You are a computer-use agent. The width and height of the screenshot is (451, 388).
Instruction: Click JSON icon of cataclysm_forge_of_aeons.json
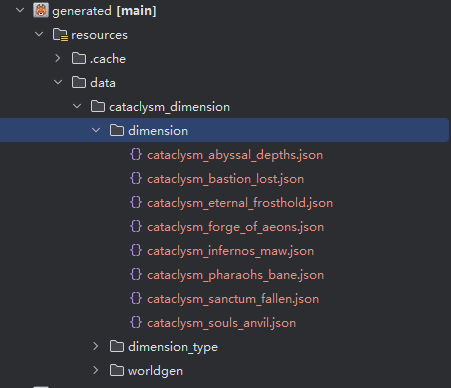pos(136,227)
